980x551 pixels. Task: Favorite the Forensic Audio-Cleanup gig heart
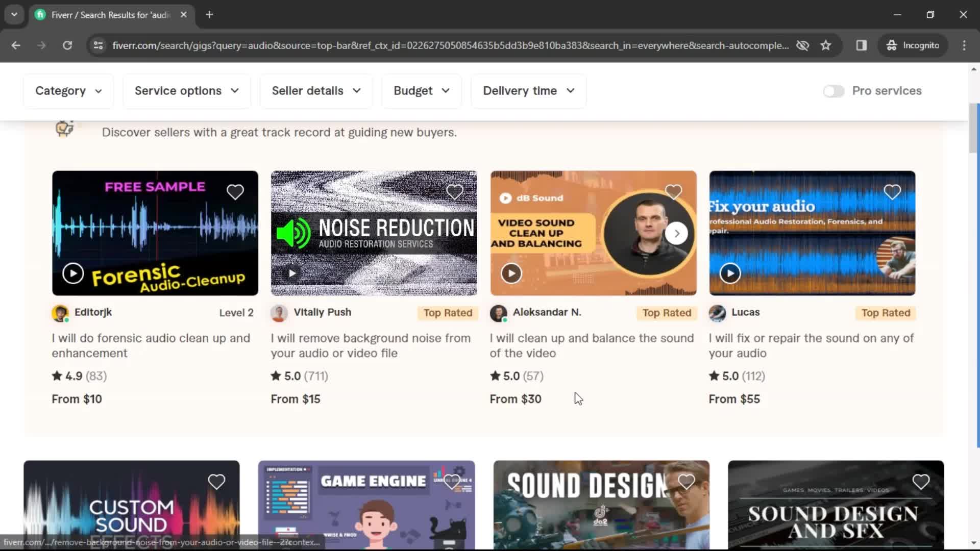[235, 192]
